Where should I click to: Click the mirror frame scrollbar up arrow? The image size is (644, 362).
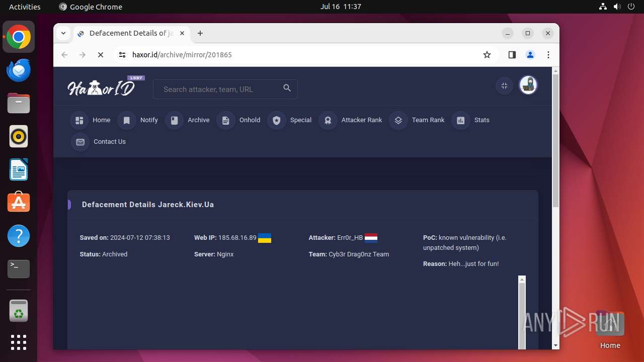point(522,279)
